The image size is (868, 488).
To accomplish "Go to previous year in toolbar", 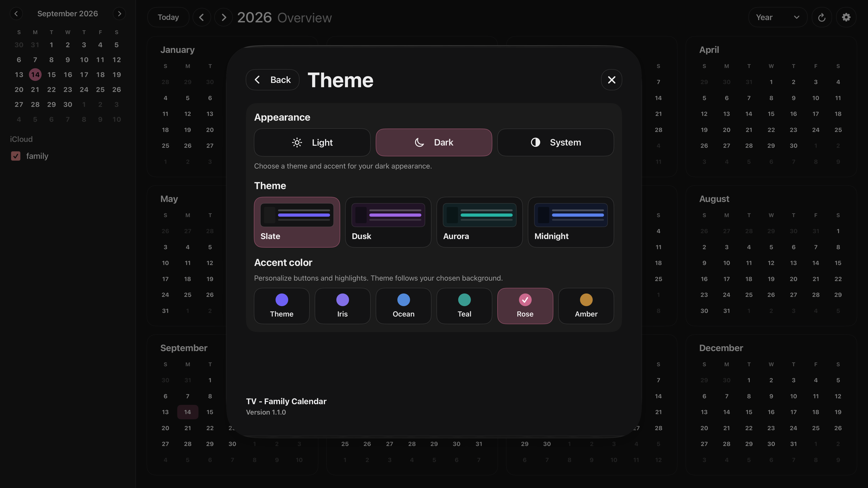I will pos(201,17).
